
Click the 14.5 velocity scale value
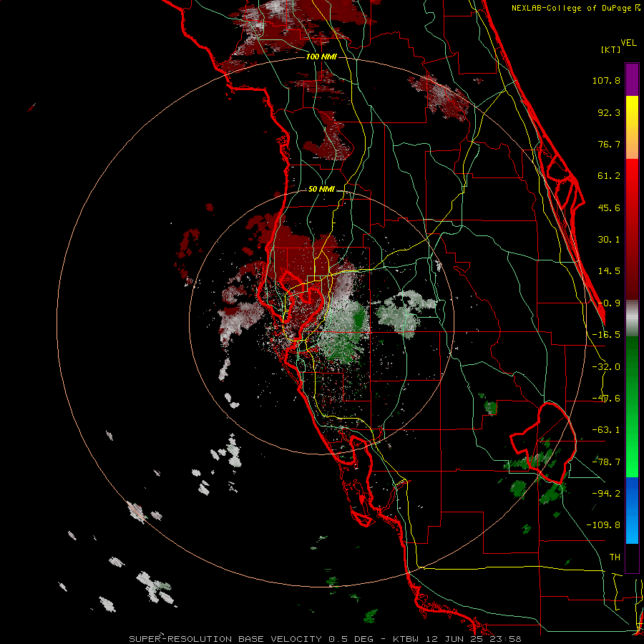[609, 271]
